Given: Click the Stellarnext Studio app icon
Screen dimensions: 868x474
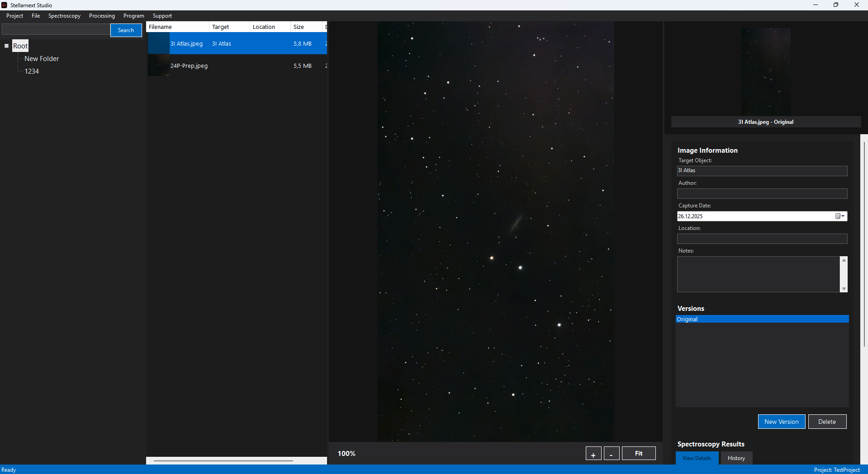Looking at the screenshot, I should tap(4, 5).
